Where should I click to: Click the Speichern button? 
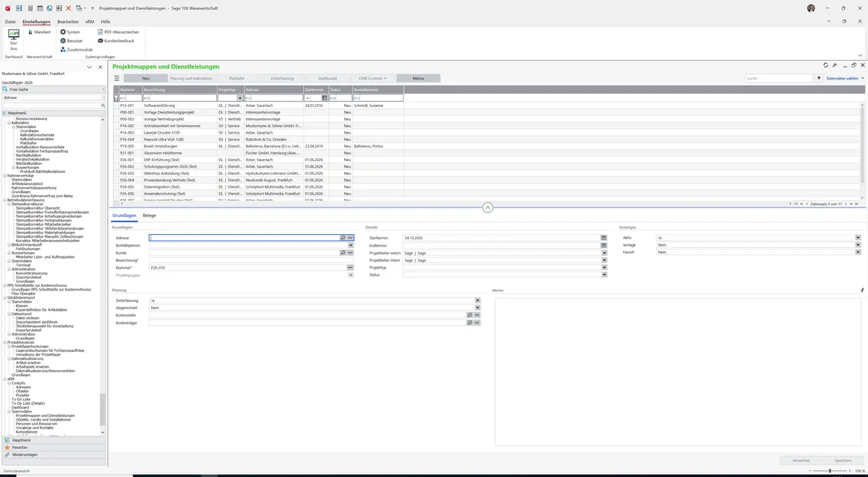(843, 460)
